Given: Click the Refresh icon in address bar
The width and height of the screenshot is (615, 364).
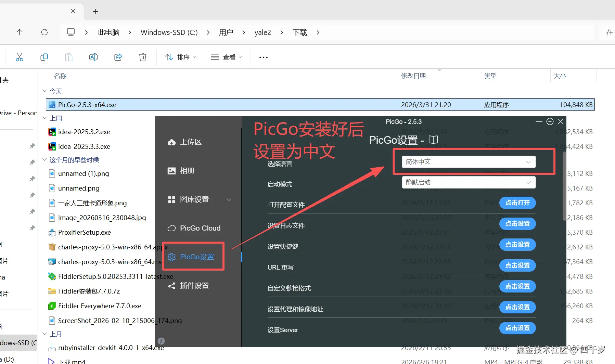Looking at the screenshot, I should point(44,32).
